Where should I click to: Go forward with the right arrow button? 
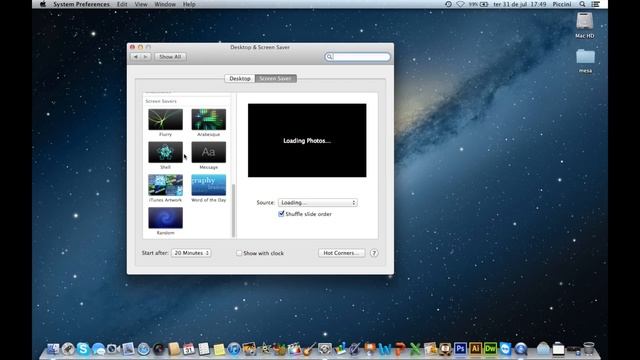[x=146, y=57]
